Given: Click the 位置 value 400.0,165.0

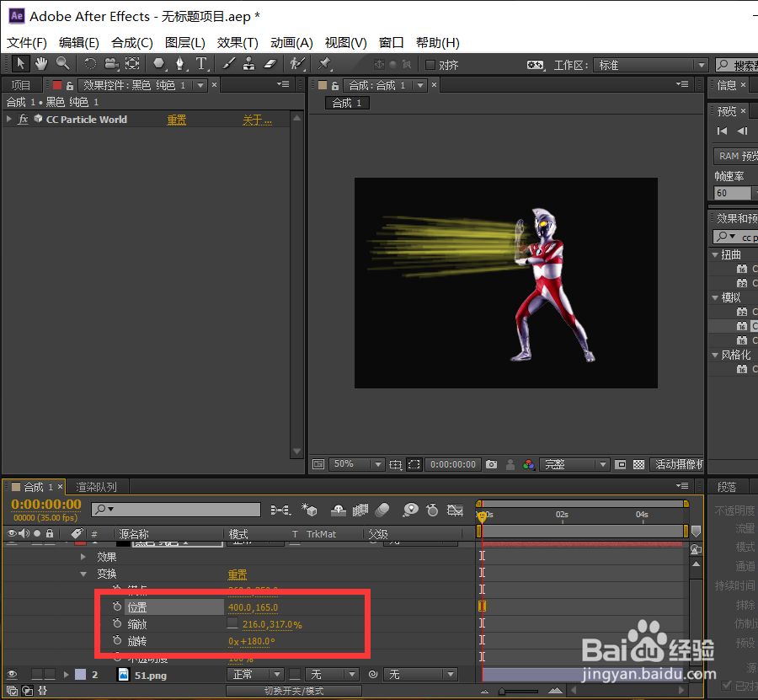Looking at the screenshot, I should pyautogui.click(x=253, y=607).
